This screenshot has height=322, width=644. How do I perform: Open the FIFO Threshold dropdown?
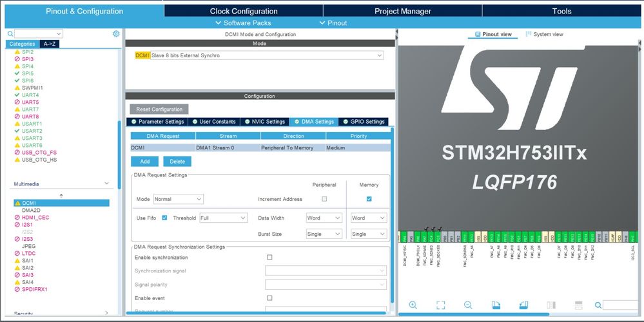[224, 218]
